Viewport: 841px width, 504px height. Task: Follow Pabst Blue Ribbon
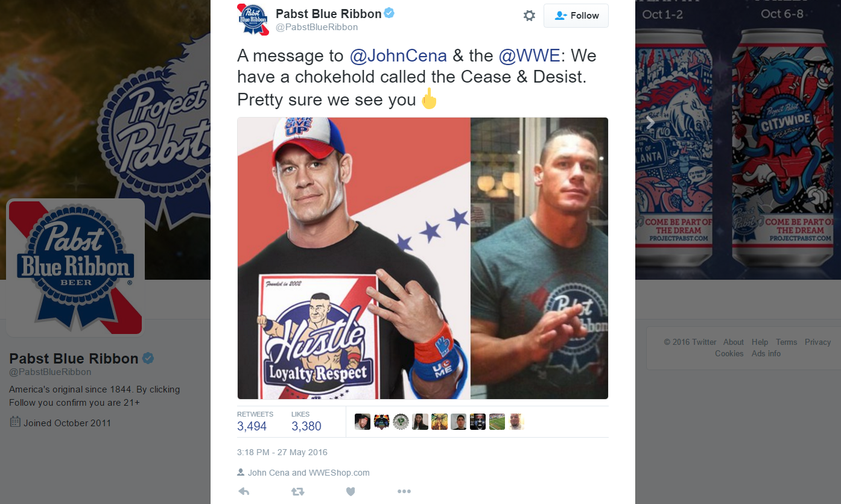[x=576, y=16]
